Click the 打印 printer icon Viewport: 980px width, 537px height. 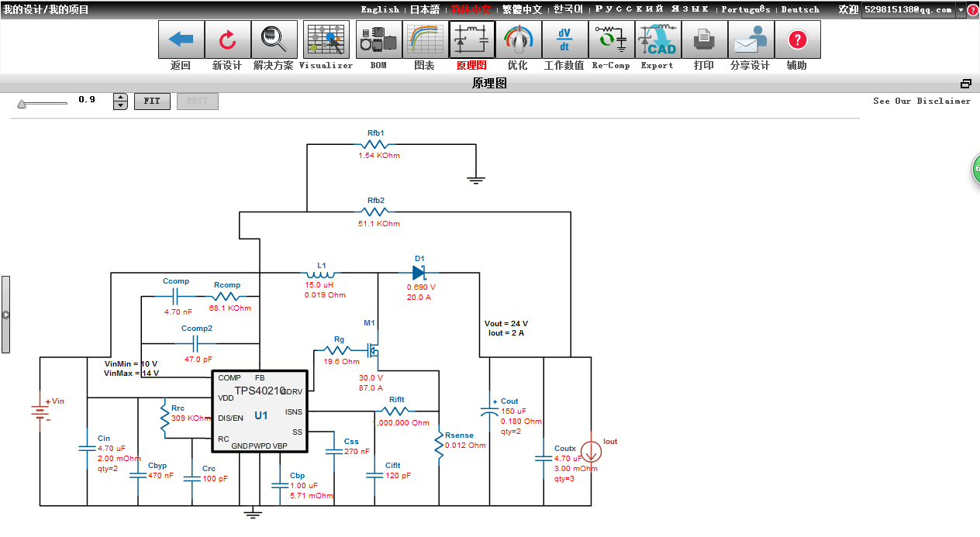click(704, 40)
